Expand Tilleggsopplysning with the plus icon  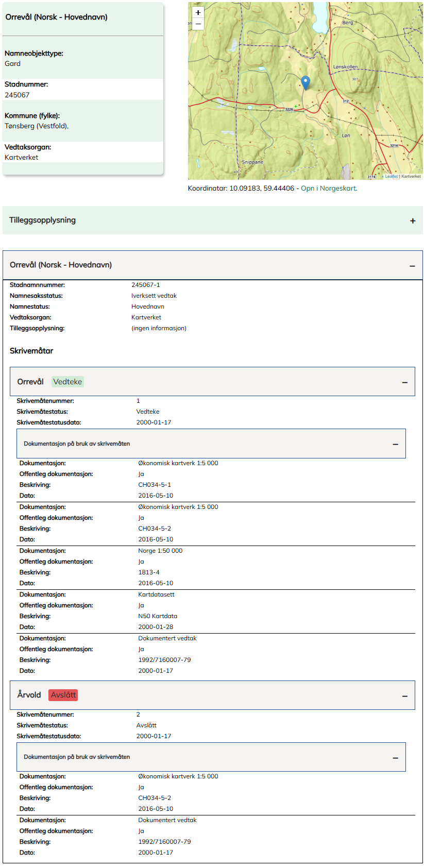click(413, 221)
